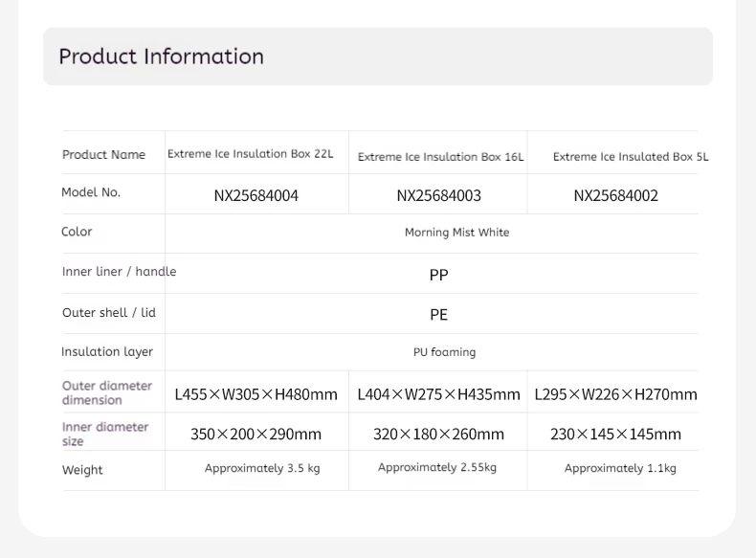Click model number NX25684002
Image resolution: width=756 pixels, height=558 pixels.
[x=615, y=196]
